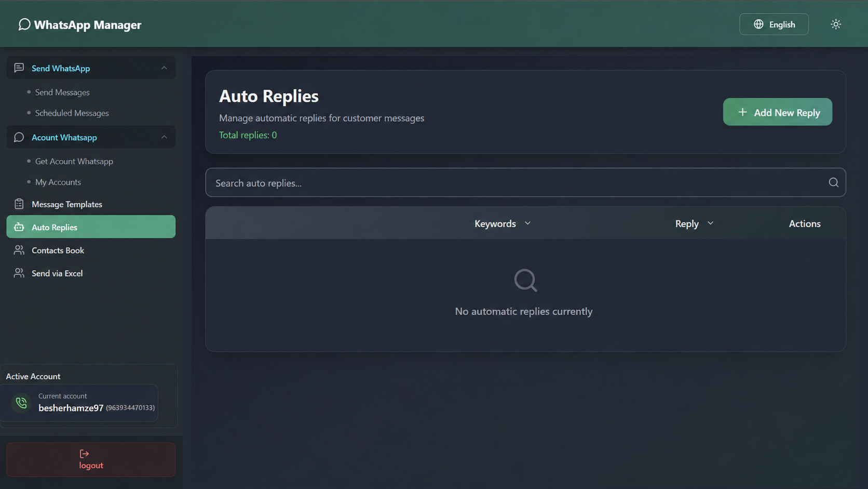The width and height of the screenshot is (868, 489).
Task: Navigate to Message Templates
Action: [x=91, y=204]
